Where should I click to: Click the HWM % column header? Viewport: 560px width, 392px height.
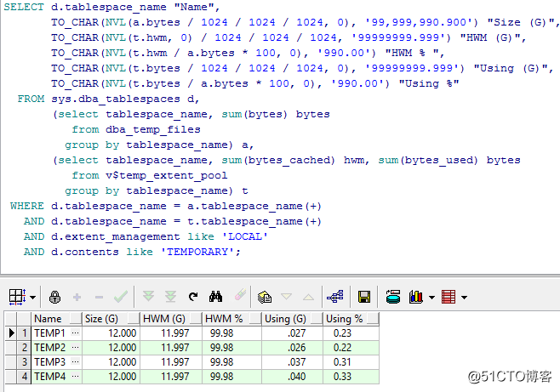point(231,319)
